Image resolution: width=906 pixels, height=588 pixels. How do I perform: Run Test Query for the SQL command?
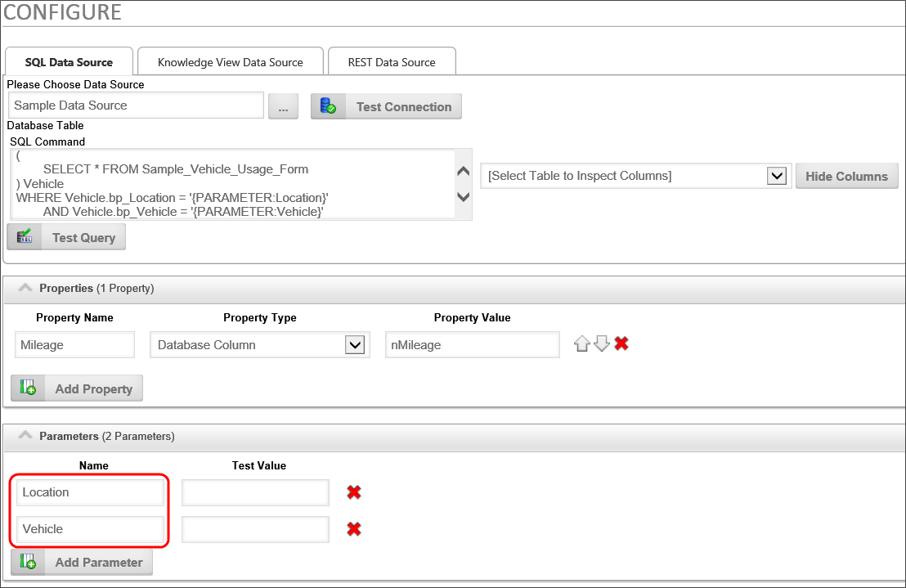point(66,237)
